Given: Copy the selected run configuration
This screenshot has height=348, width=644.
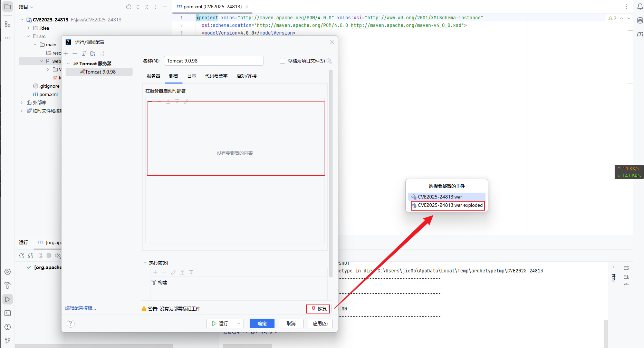Looking at the screenshot, I should (x=84, y=54).
